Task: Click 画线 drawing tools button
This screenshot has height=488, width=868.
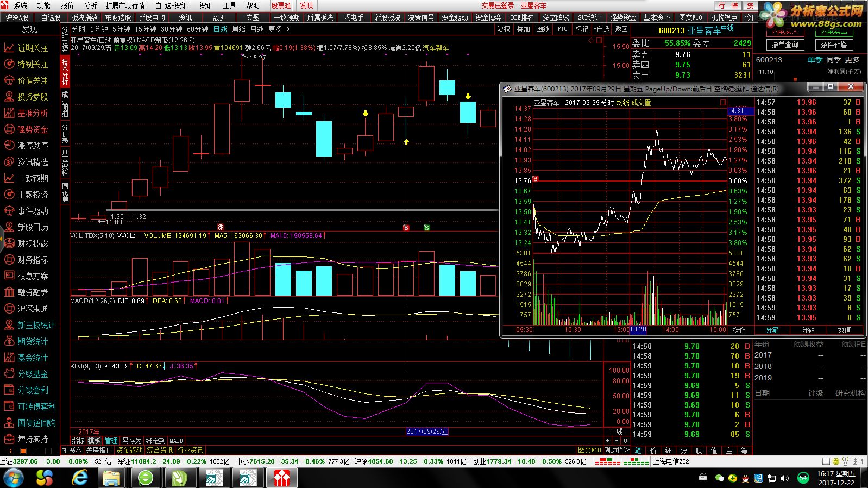Action: 543,29
